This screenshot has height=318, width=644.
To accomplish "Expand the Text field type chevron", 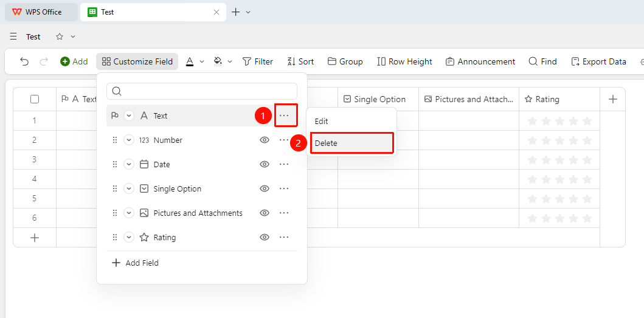I will pos(129,116).
